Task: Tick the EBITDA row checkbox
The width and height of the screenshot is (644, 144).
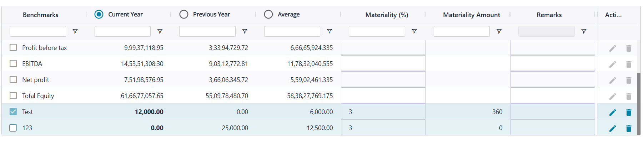Action: [13, 63]
